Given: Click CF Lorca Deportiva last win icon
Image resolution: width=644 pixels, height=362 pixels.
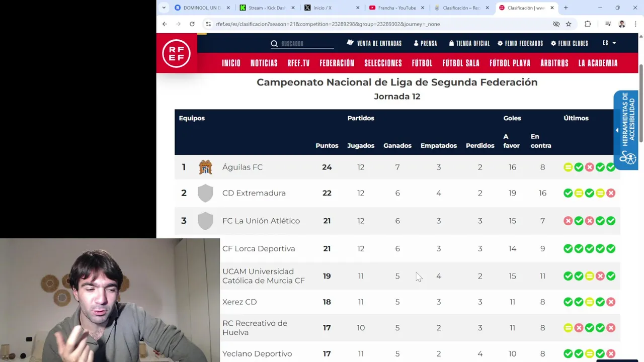Looking at the screenshot, I should pos(611,248).
